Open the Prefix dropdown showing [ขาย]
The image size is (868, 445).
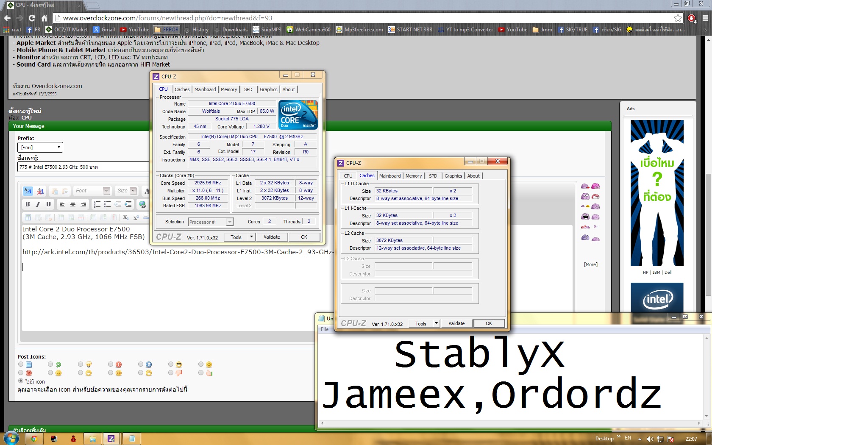click(40, 147)
